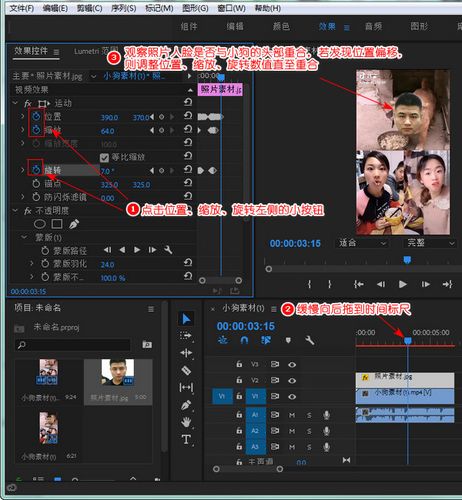Switch to the 颜色 workspace tab

tap(281, 26)
